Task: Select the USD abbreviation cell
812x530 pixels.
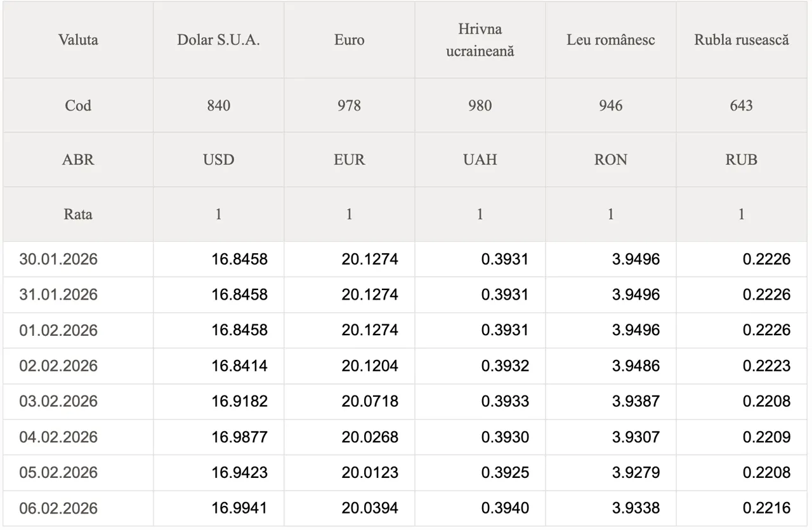Action: point(218,159)
